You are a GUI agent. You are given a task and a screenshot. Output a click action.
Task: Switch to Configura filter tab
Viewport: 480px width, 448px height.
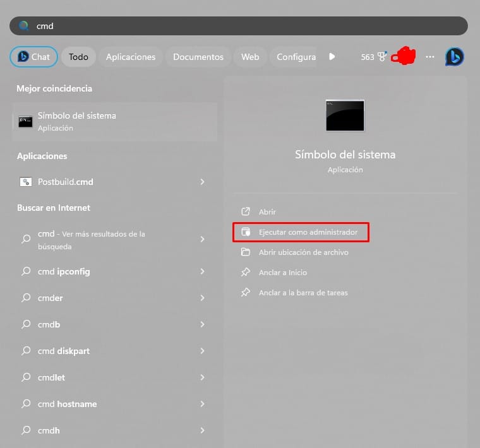pos(294,57)
